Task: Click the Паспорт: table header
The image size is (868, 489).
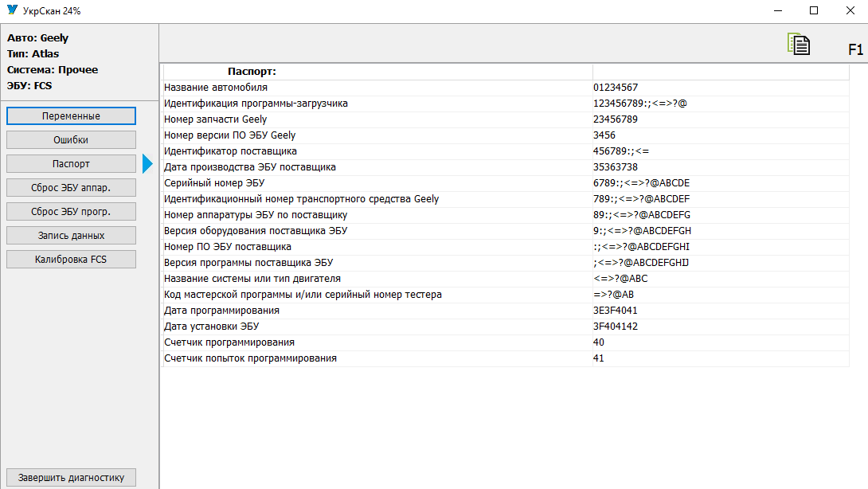Action: (252, 72)
